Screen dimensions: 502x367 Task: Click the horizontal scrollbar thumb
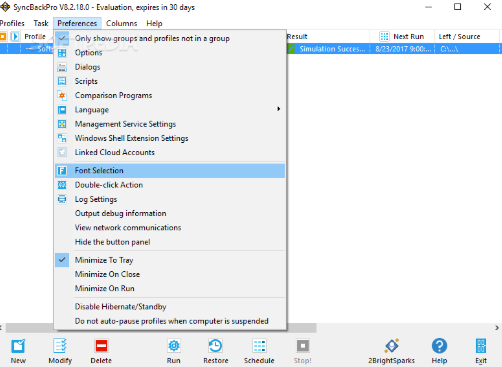point(161,328)
